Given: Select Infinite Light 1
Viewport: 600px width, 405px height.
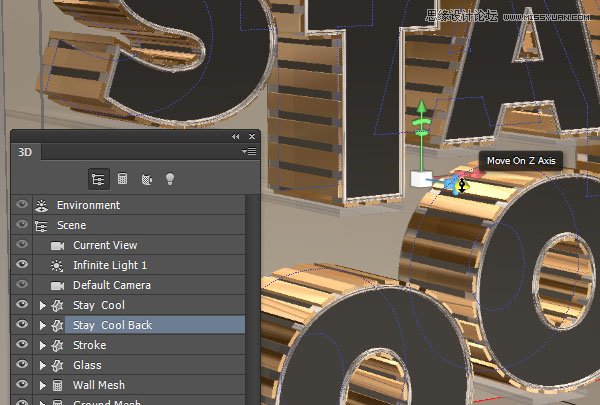Looking at the screenshot, I should tap(139, 265).
